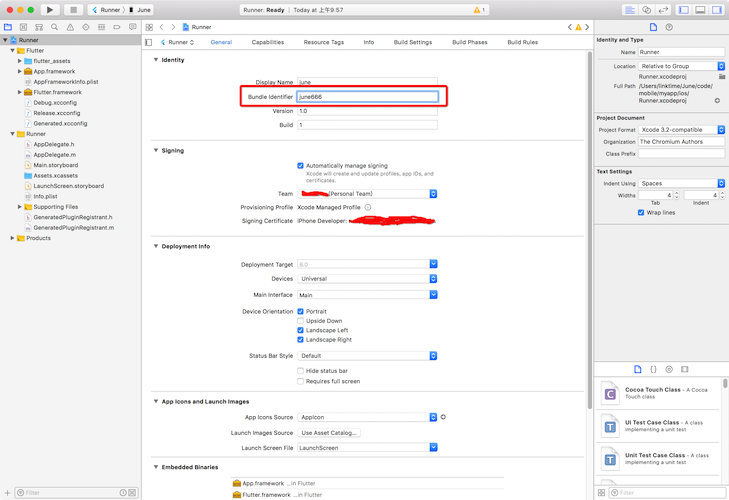Screen dimensions: 729x500
Task: Open the Project navigator folder icon
Action: [8, 27]
